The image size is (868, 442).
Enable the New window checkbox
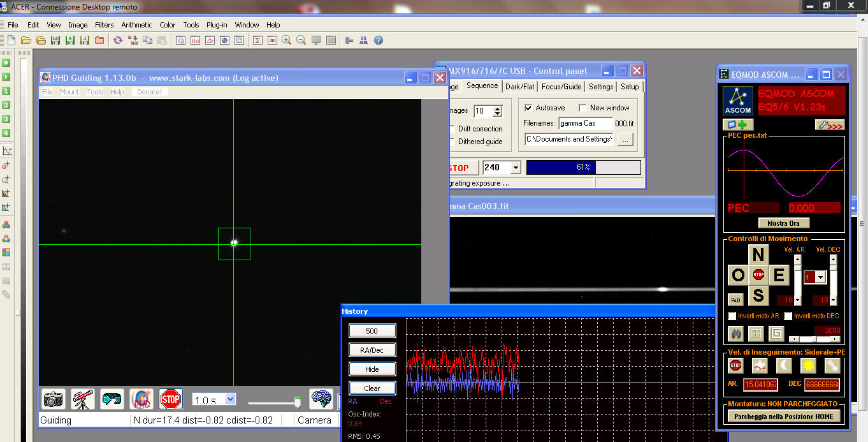click(x=582, y=108)
